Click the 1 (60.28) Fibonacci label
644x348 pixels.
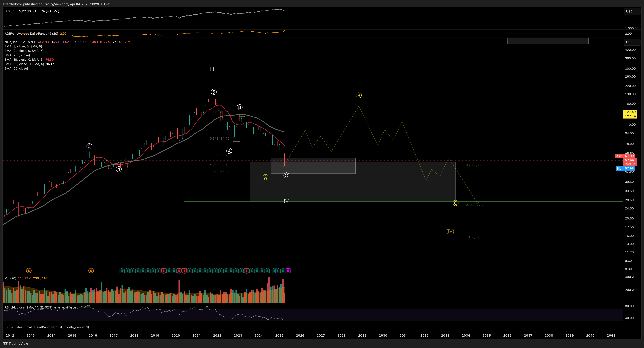[224, 155]
